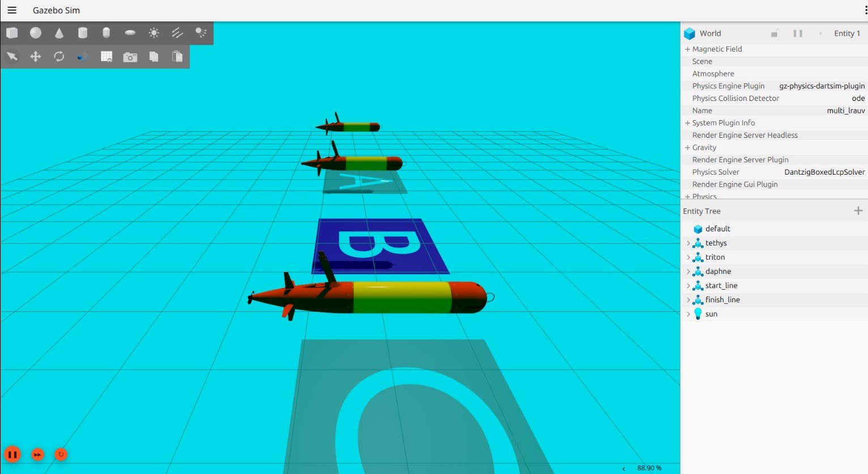Screen dimensions: 868x474
Task: Reset the simulation
Action: [61, 454]
